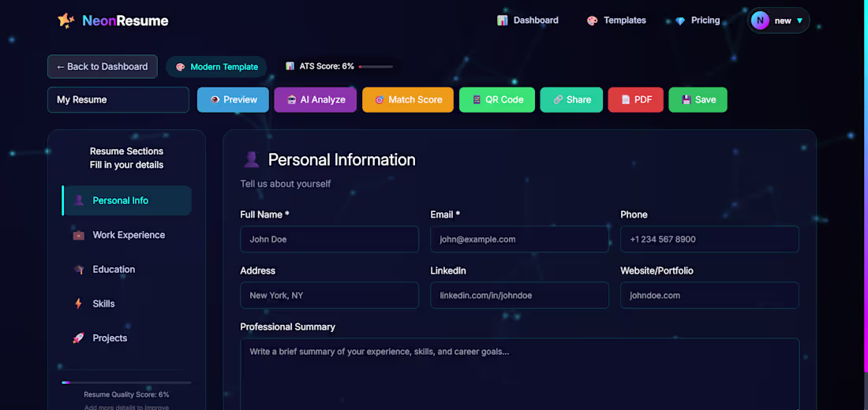Click the NeonResume brand name text
Viewport: 868px width, 410px height.
(x=125, y=21)
